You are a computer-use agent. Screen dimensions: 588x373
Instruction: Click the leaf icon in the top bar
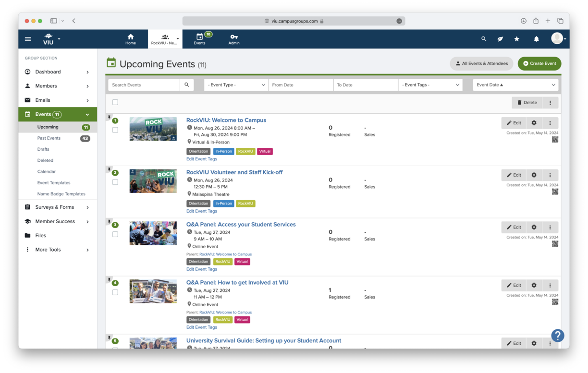500,39
